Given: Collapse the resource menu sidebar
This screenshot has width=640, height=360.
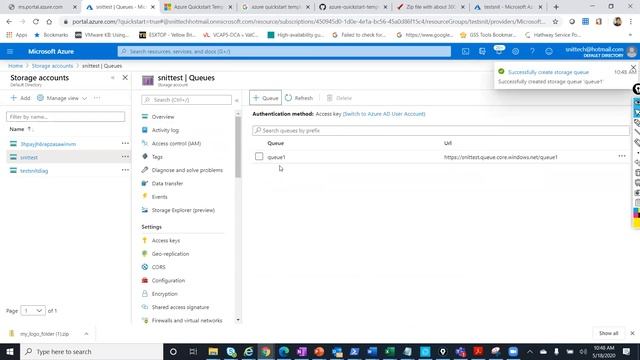Looking at the screenshot, I should coord(237,100).
